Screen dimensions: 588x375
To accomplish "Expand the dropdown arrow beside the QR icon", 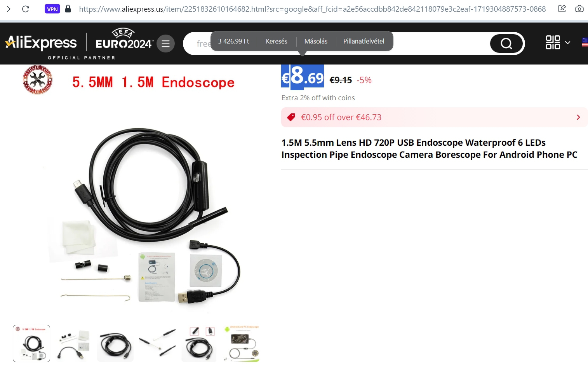I will [568, 43].
